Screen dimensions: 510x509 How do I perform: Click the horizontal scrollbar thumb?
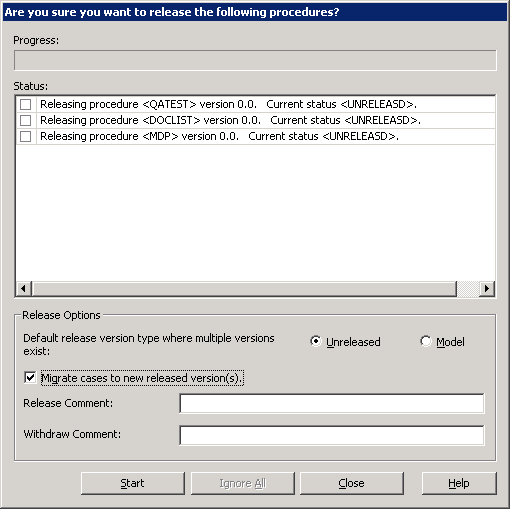(x=244, y=288)
